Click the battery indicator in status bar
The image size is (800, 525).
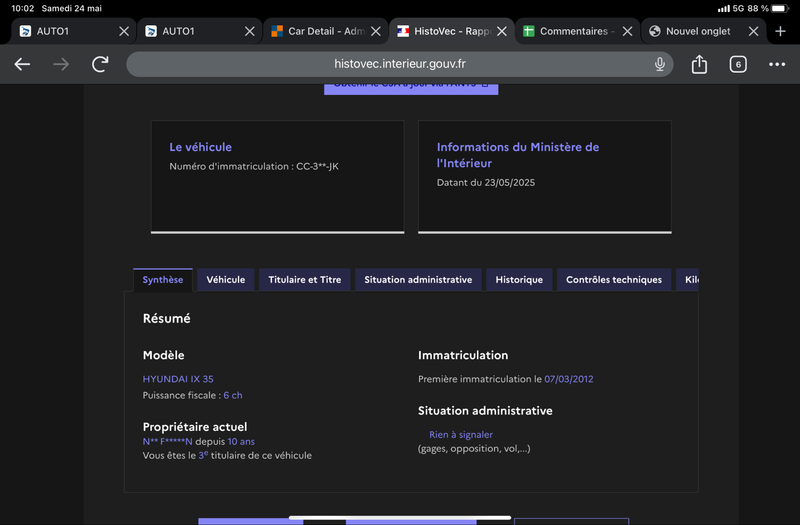780,8
